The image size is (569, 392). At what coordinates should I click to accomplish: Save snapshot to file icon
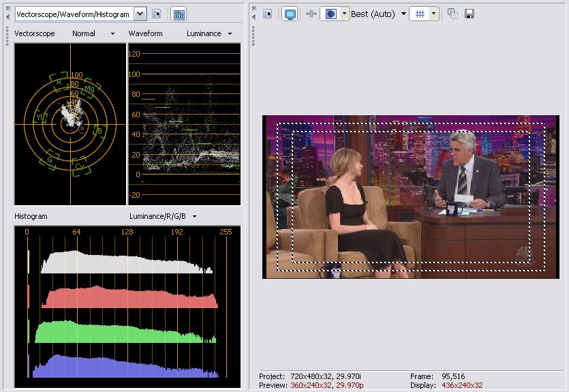[x=470, y=14]
